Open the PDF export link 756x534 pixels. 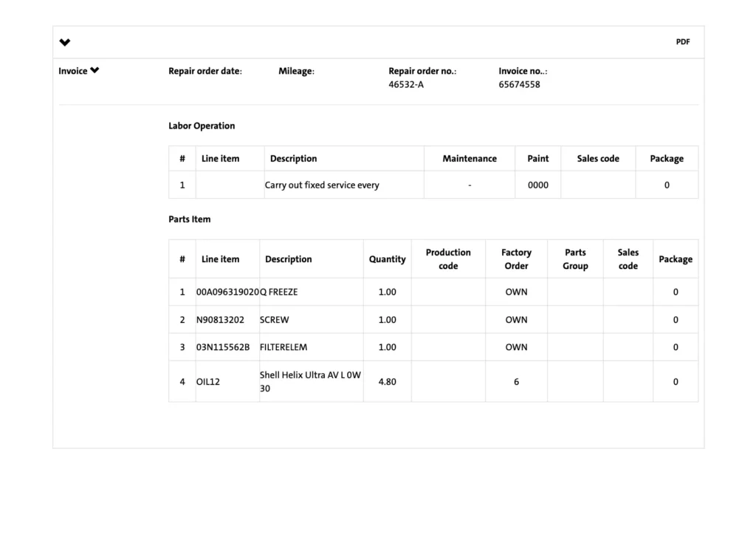682,42
